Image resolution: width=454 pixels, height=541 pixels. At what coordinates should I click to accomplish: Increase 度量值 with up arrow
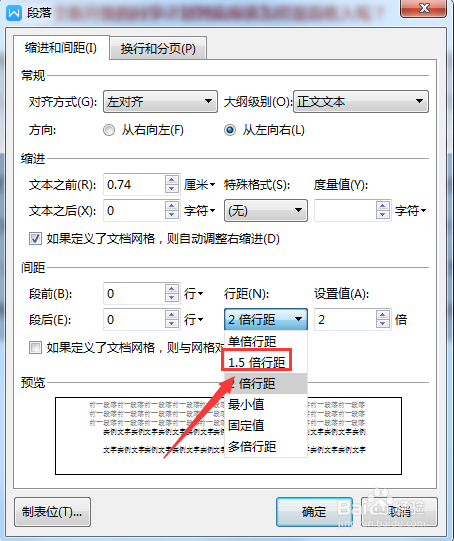click(382, 206)
